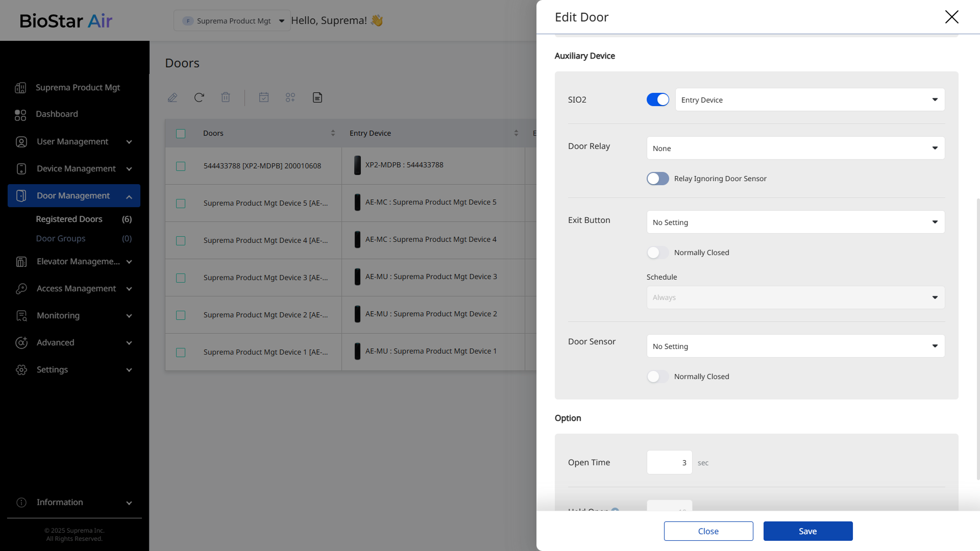Image resolution: width=980 pixels, height=551 pixels.
Task: Click the Close button at the bottom
Action: coord(708,531)
